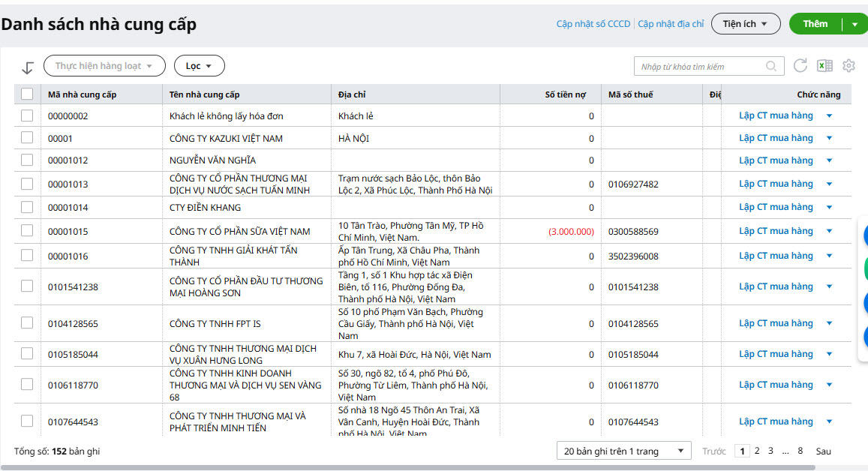
Task: Click the search magnifier icon
Action: (771, 67)
